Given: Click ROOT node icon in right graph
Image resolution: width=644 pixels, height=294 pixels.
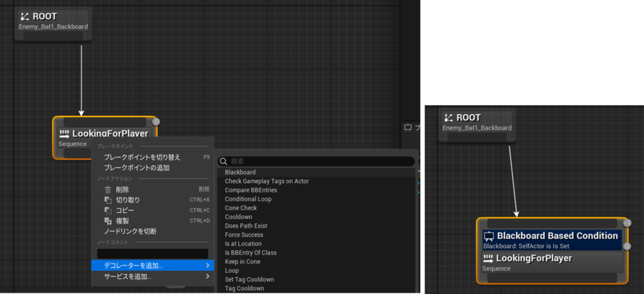Looking at the screenshot, I should tap(448, 118).
